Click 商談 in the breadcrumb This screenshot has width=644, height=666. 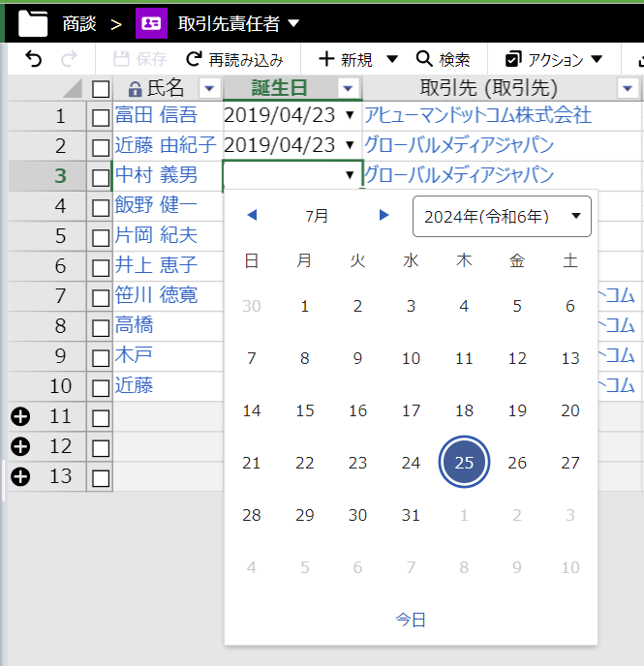click(85, 22)
